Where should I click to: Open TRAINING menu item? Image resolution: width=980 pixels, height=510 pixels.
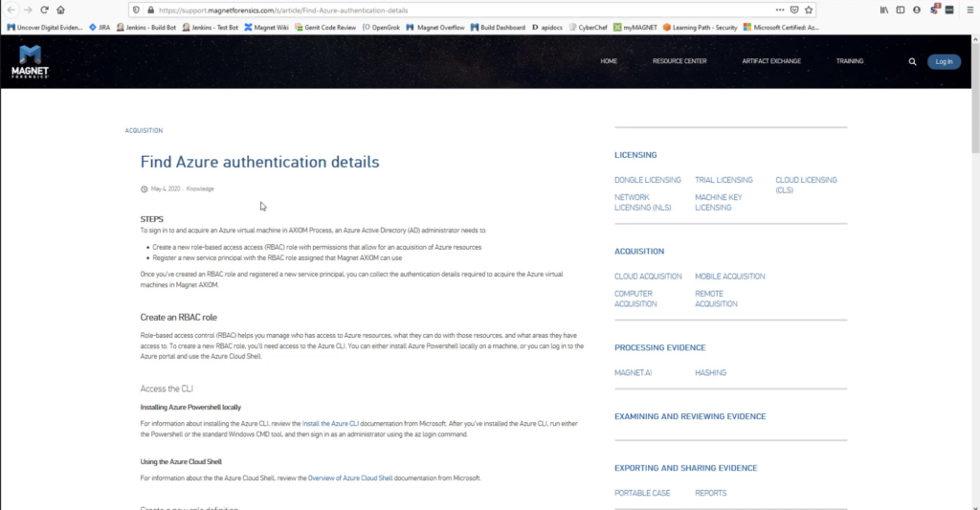pos(850,61)
